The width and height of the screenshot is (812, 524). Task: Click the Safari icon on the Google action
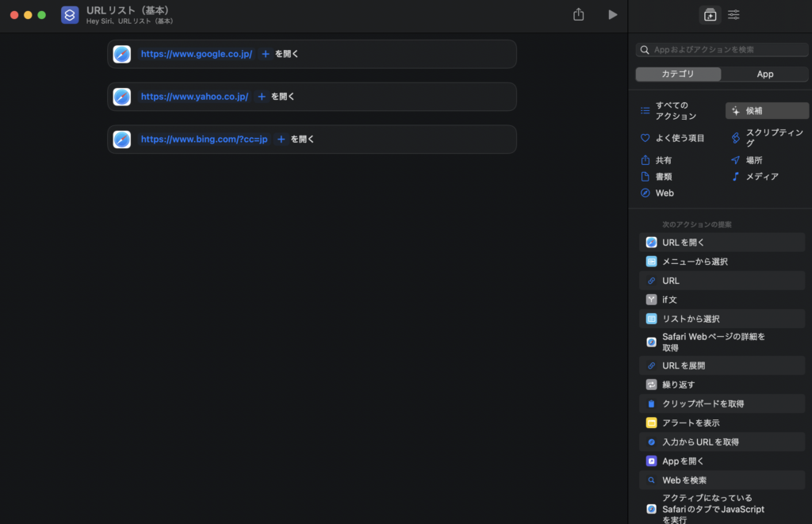pyautogui.click(x=122, y=54)
